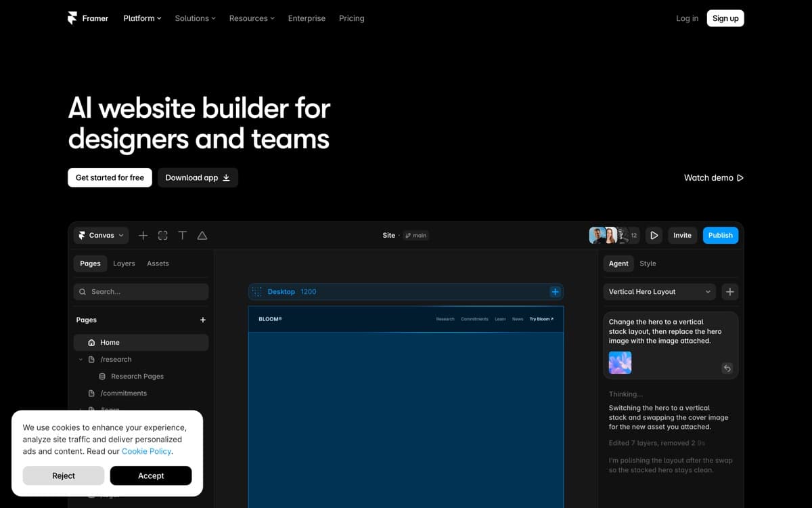This screenshot has width=812, height=508.
Task: Switch to the Assets tab
Action: [158, 263]
